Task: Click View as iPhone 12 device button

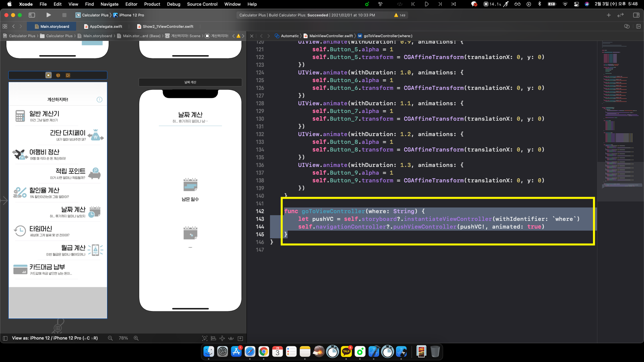Action: [x=55, y=338]
